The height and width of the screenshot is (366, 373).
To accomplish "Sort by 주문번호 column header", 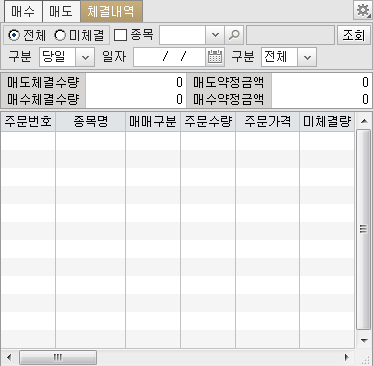I will 28,122.
